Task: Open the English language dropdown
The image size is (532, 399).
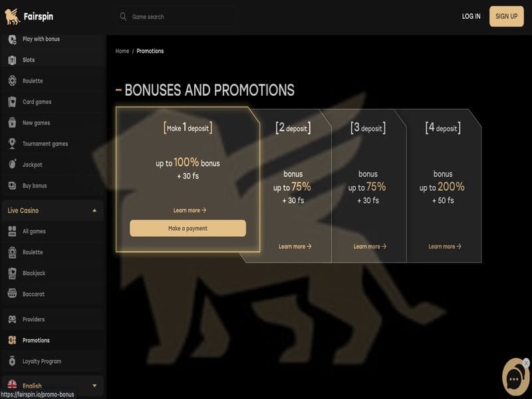Action: (x=53, y=386)
